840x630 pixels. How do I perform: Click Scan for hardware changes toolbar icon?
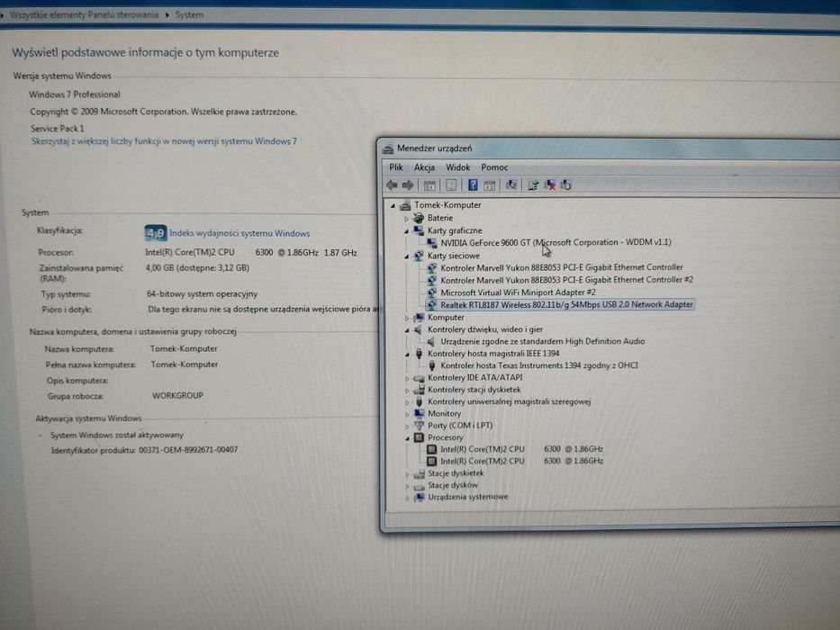[x=511, y=184]
